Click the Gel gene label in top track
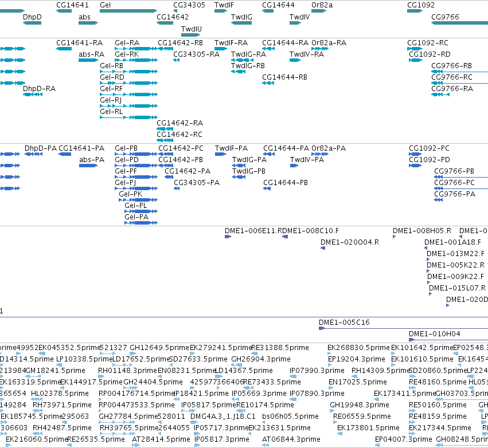The height and width of the screenshot is (448, 488). (105, 5)
